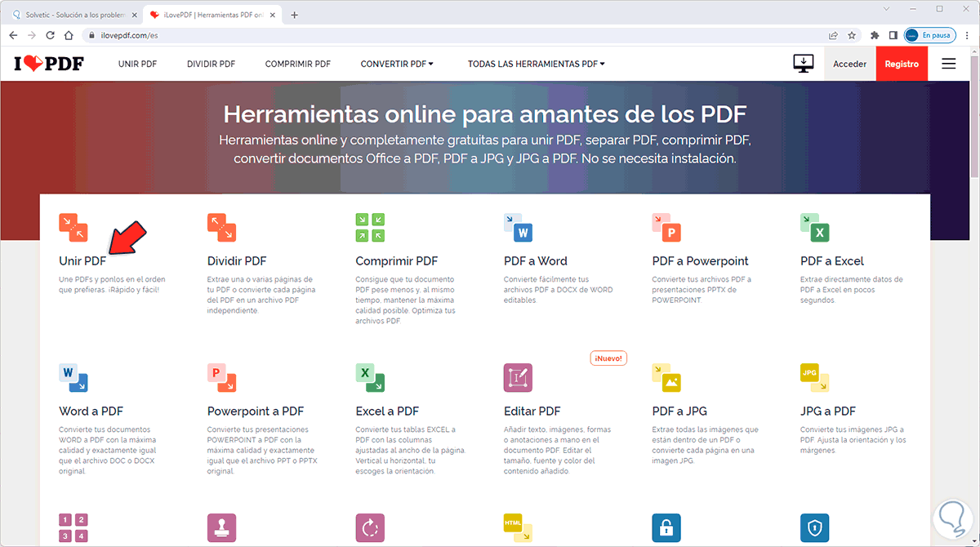Viewport: 980px width, 547px height.
Task: Click the watermark stamp tool icon
Action: point(221,527)
